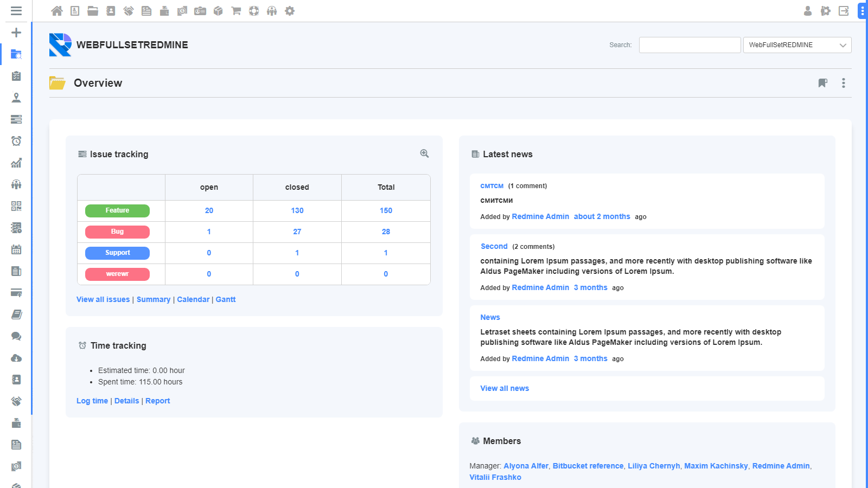Screen dimensions: 868x488
Task: Open the Gantt view from issue tracking links
Action: pyautogui.click(x=226, y=299)
